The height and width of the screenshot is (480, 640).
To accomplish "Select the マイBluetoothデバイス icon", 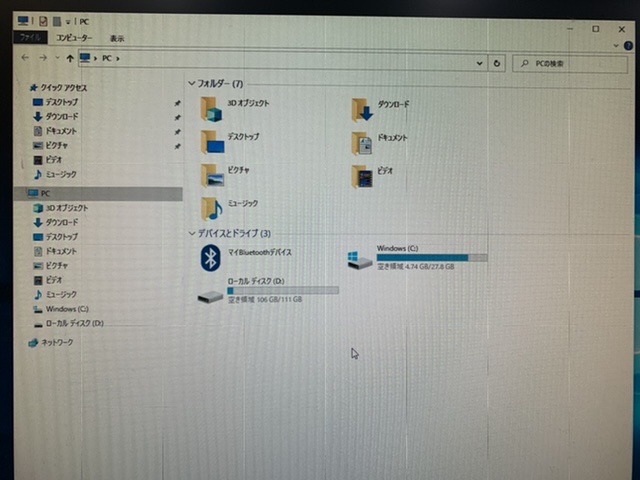I will point(211,258).
